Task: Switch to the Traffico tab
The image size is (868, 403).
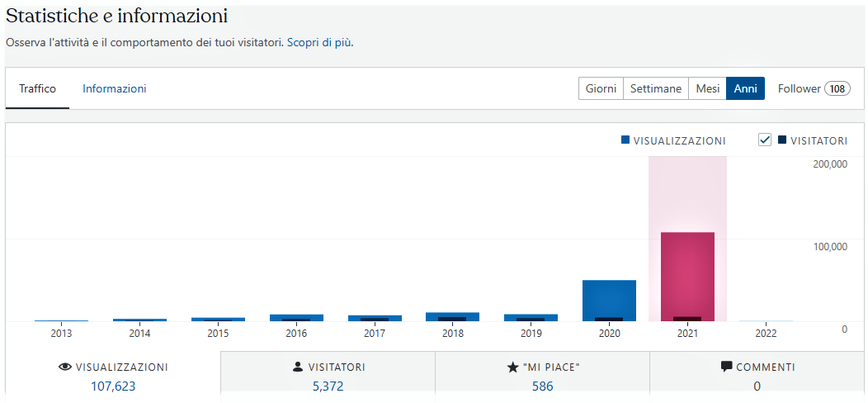Action: click(x=37, y=88)
